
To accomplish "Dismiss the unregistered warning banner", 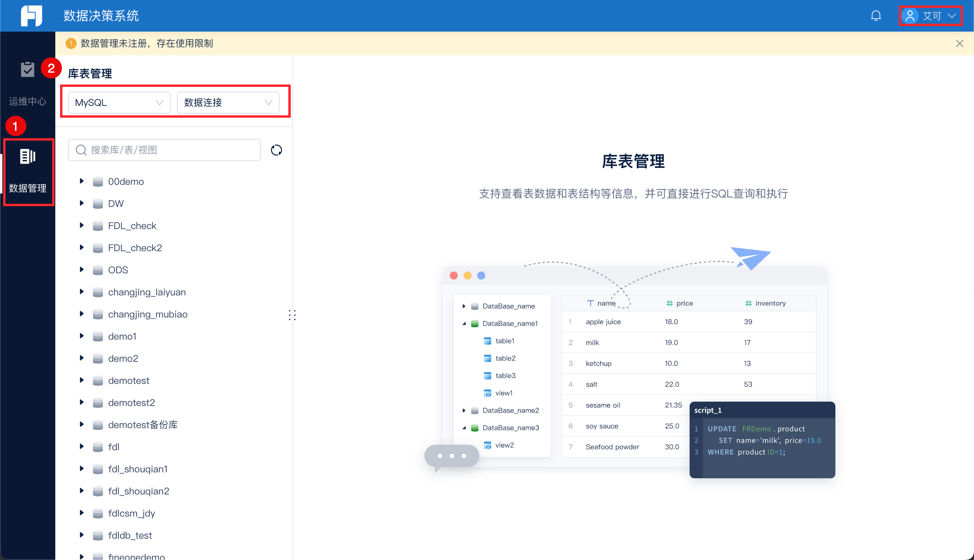I will click(x=959, y=43).
